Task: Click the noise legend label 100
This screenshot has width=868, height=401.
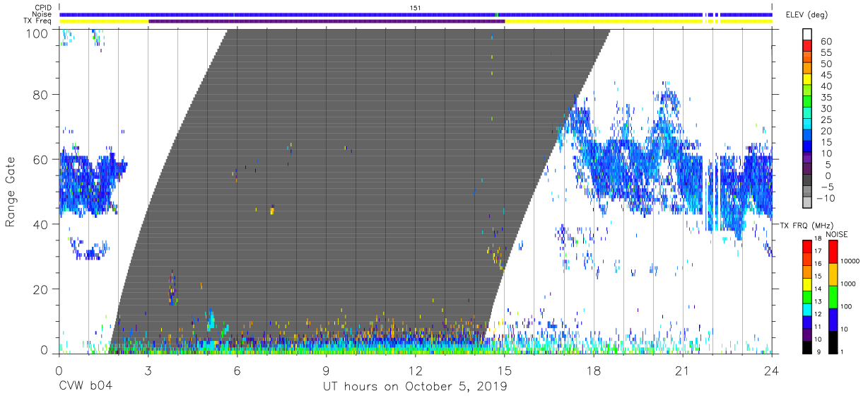Action: pyautogui.click(x=846, y=307)
